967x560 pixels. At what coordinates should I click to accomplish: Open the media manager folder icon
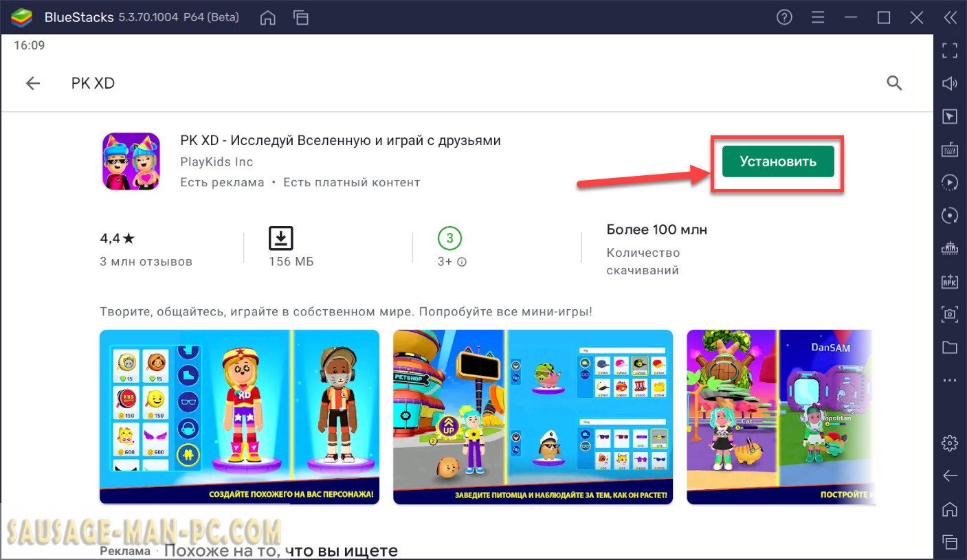pyautogui.click(x=950, y=347)
